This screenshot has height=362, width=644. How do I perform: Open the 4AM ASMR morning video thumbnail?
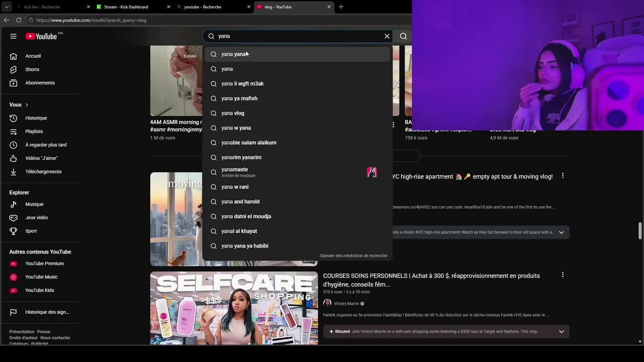pyautogui.click(x=176, y=81)
